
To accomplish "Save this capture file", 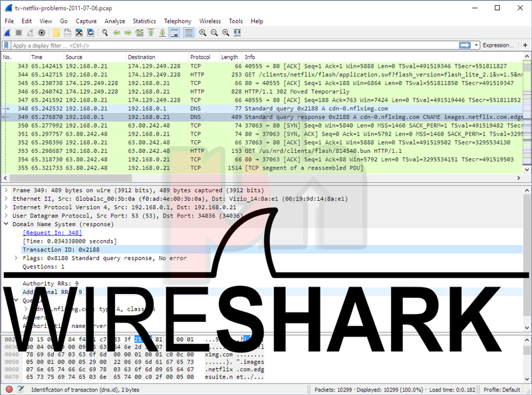I will point(68,33).
